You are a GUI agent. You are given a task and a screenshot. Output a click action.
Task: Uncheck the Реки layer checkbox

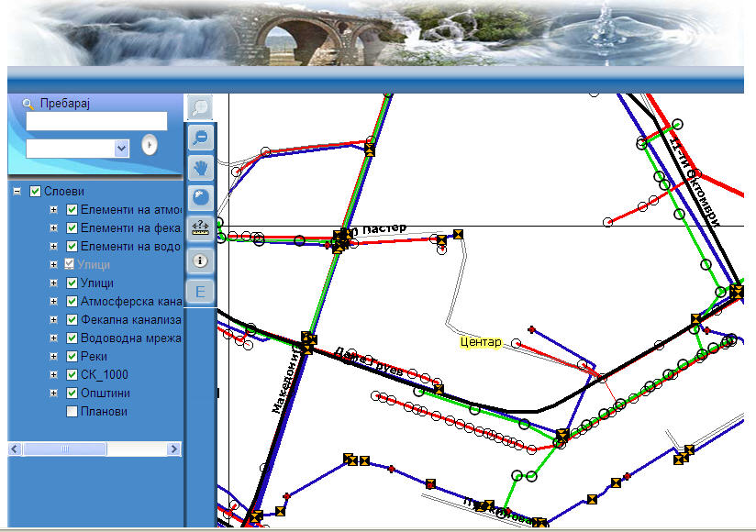[x=72, y=357]
